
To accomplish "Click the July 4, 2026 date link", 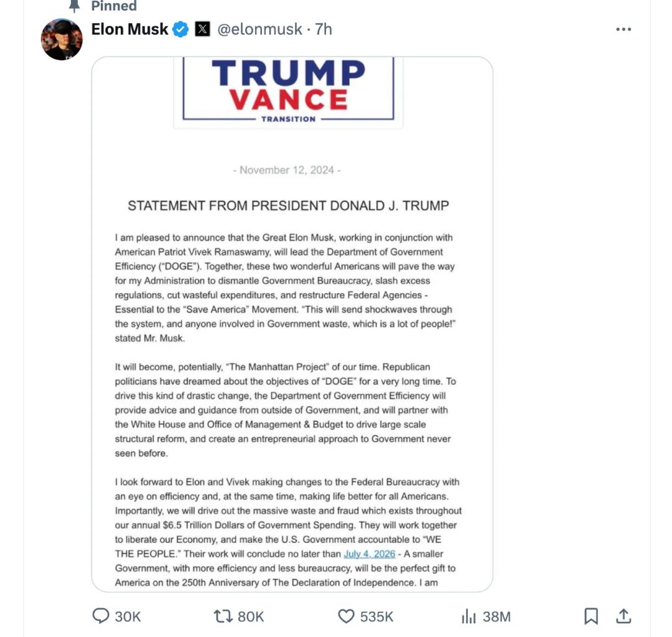I will coord(369,554).
